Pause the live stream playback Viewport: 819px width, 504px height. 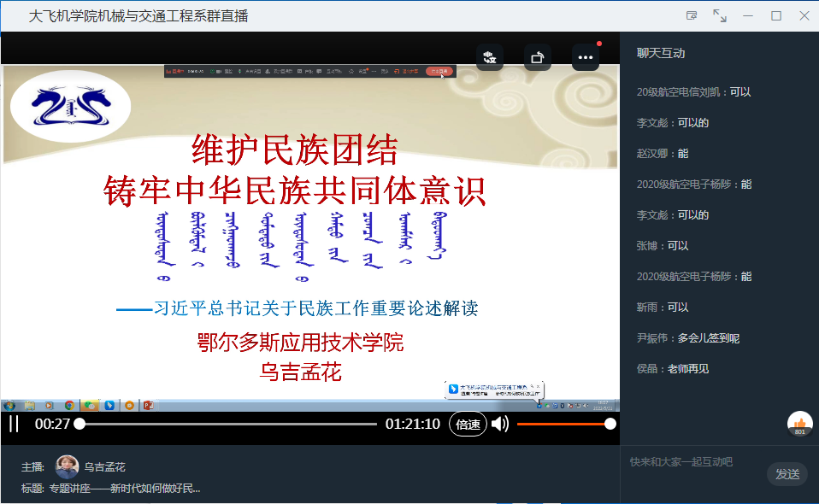14,424
